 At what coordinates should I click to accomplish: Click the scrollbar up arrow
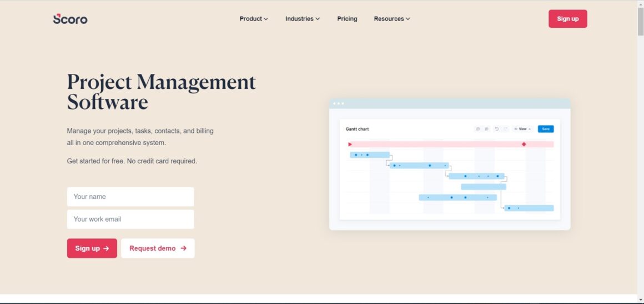click(x=640, y=3)
